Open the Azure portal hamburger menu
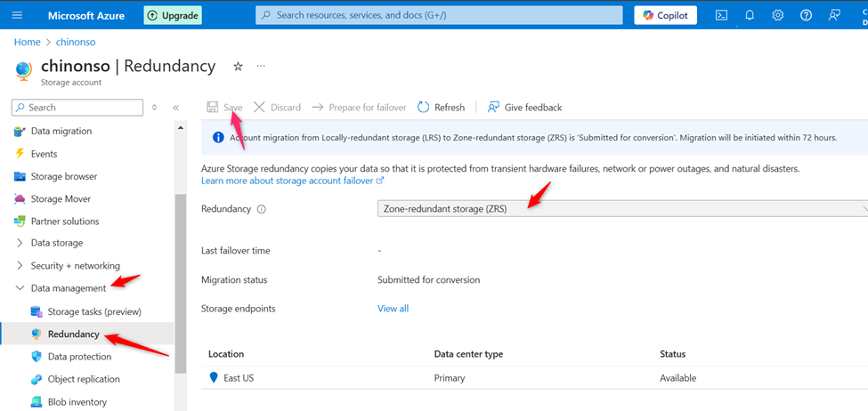Viewport: 868px width, 411px height. coord(17,15)
